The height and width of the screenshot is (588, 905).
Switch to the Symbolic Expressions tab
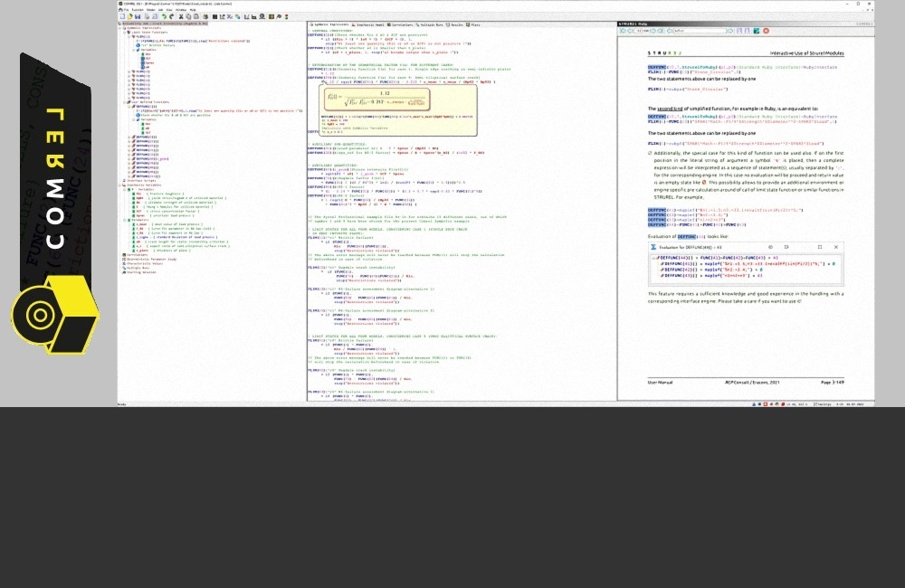329,24
